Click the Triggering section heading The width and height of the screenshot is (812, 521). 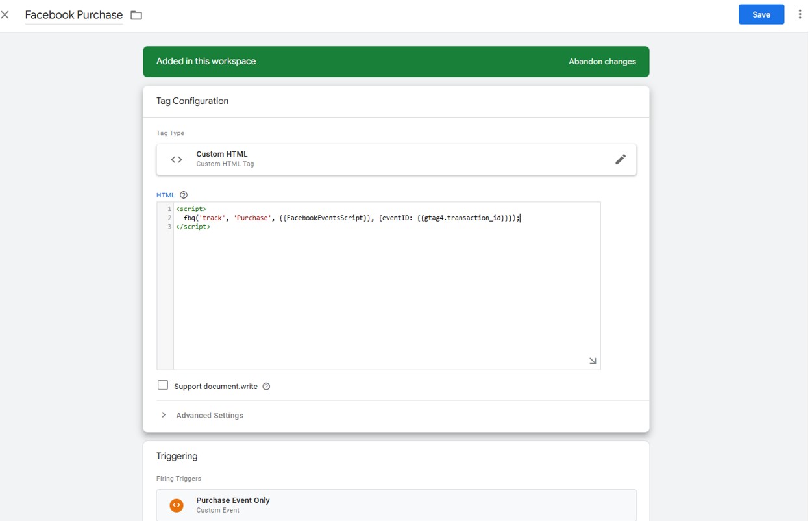tap(177, 456)
